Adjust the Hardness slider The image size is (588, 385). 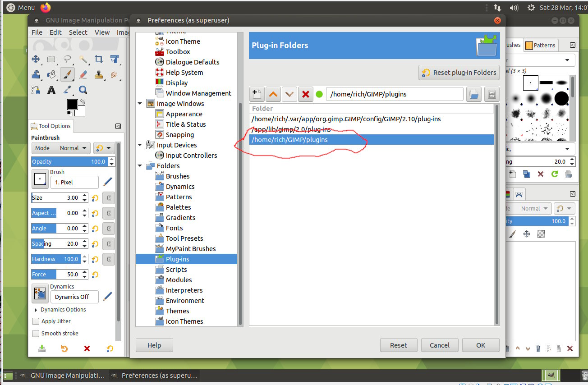(56, 259)
